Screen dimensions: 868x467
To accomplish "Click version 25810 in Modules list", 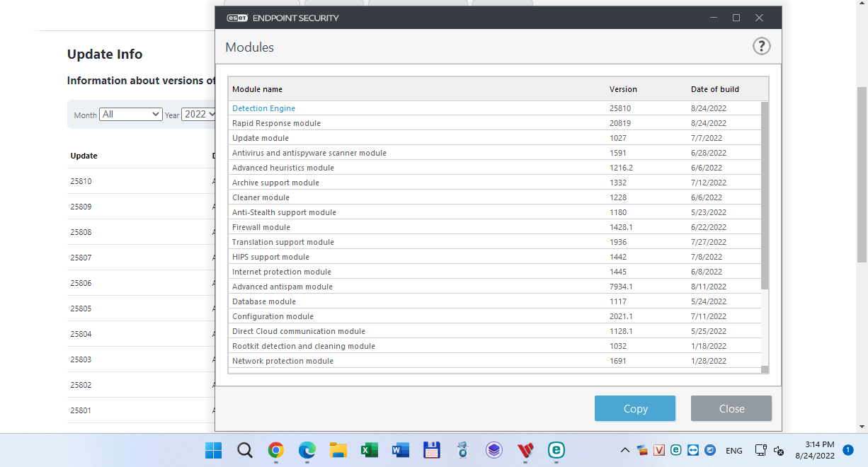I will pyautogui.click(x=619, y=108).
